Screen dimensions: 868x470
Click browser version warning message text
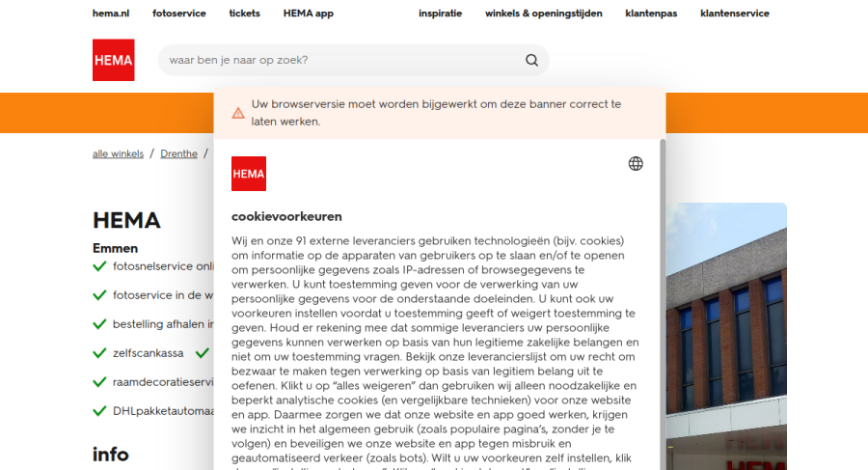pos(436,113)
